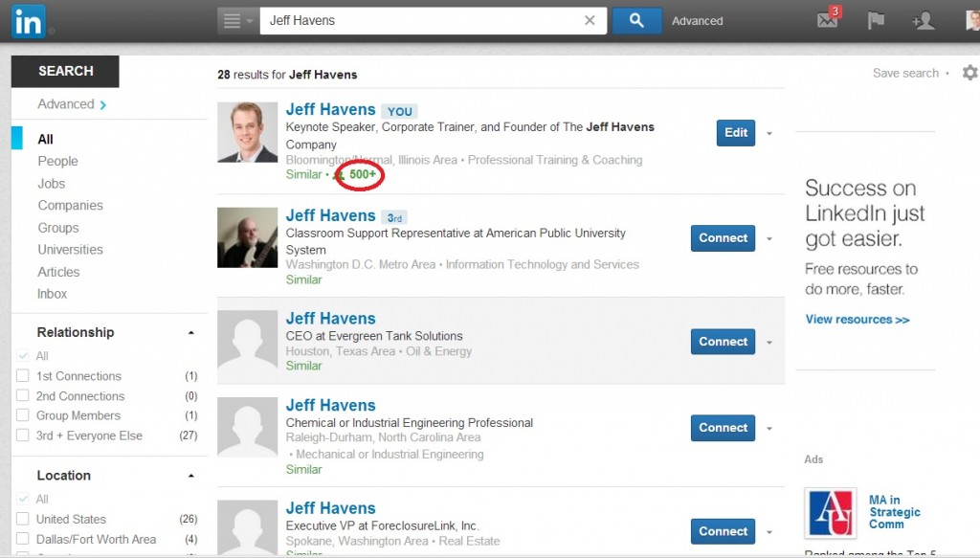Enable the 2nd Connections checkbox
The width and height of the screenshot is (980, 558).
pyautogui.click(x=23, y=396)
